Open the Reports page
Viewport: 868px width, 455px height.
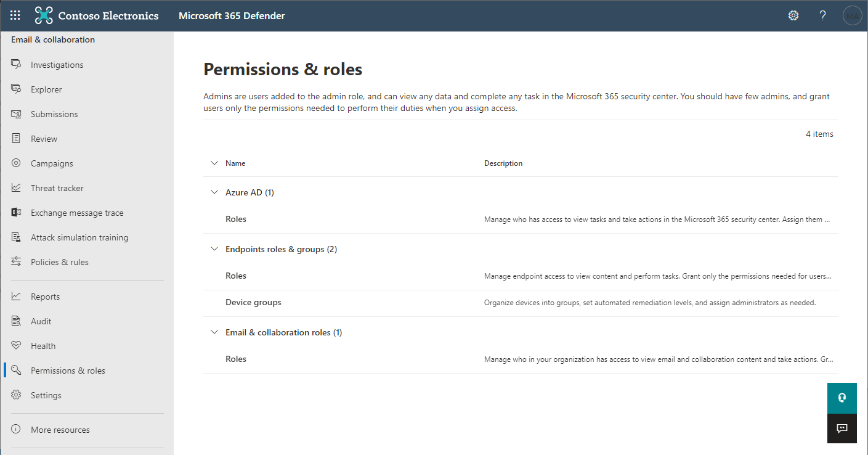point(45,297)
